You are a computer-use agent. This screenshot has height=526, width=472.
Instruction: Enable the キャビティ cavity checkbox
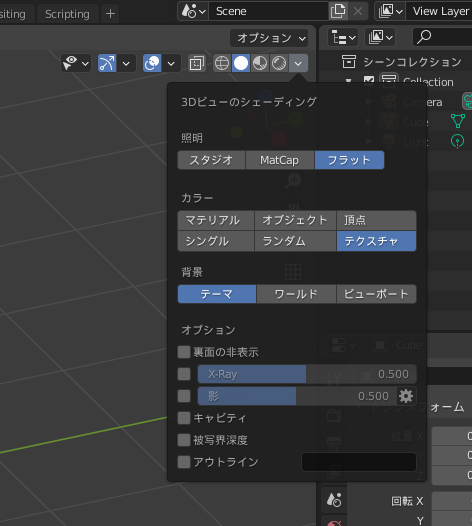click(184, 418)
